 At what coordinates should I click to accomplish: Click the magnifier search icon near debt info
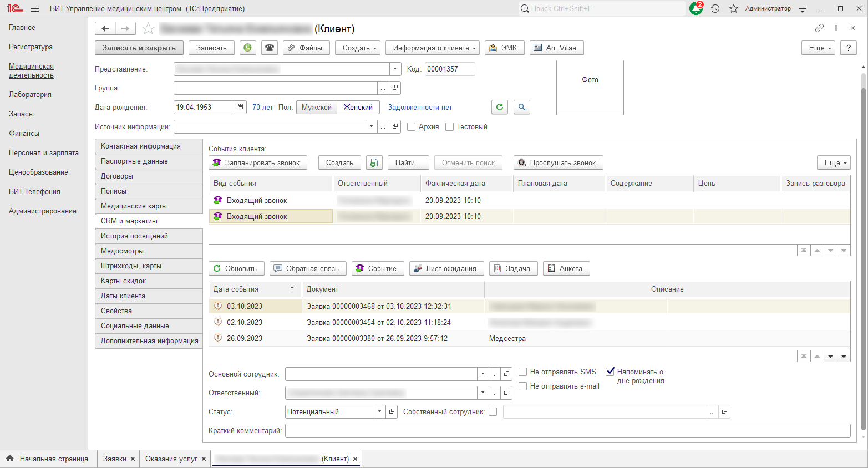click(521, 107)
